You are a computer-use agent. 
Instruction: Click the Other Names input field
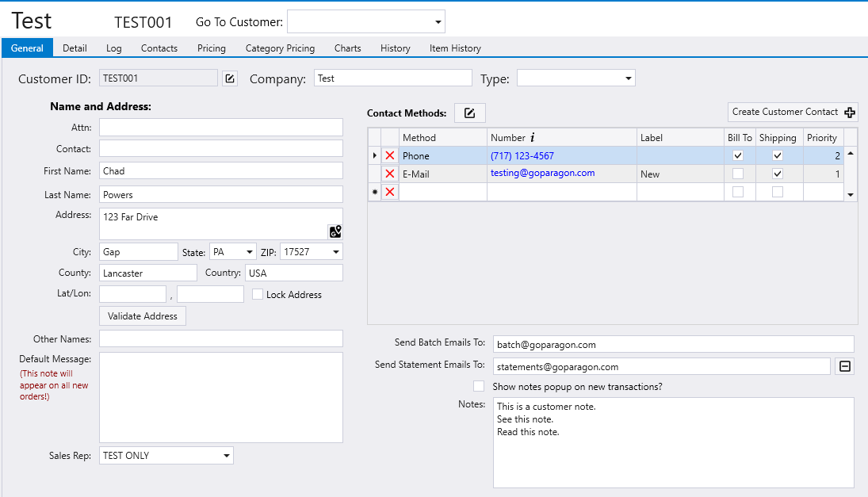click(221, 338)
